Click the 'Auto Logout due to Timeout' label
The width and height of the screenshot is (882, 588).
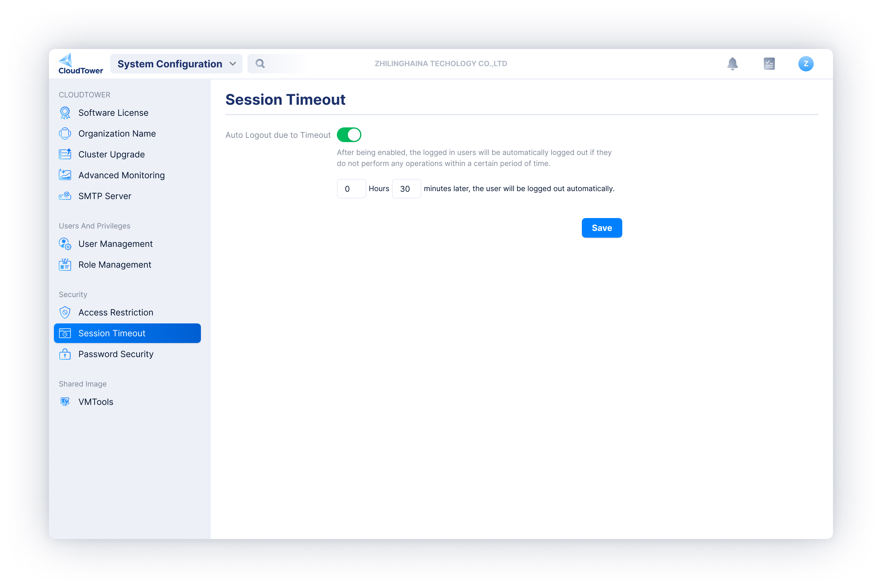point(278,135)
